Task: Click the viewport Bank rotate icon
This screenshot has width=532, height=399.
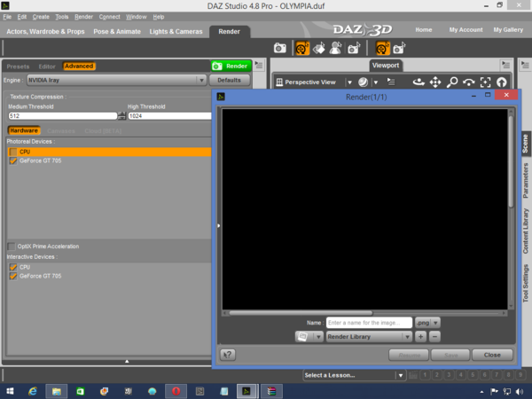Action: [468, 82]
